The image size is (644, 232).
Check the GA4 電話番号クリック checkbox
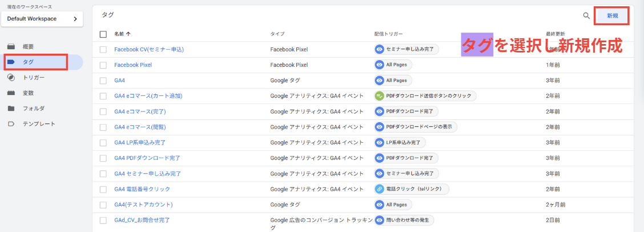tap(103, 189)
